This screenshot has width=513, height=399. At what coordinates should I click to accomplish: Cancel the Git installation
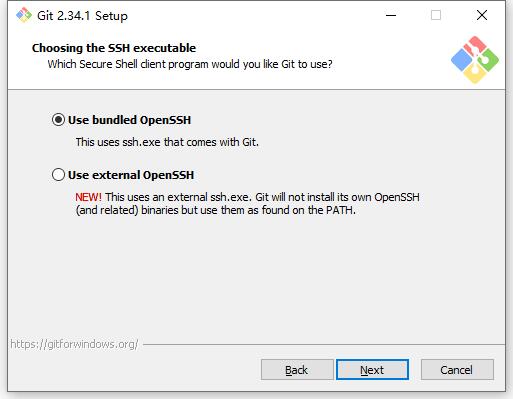[457, 370]
